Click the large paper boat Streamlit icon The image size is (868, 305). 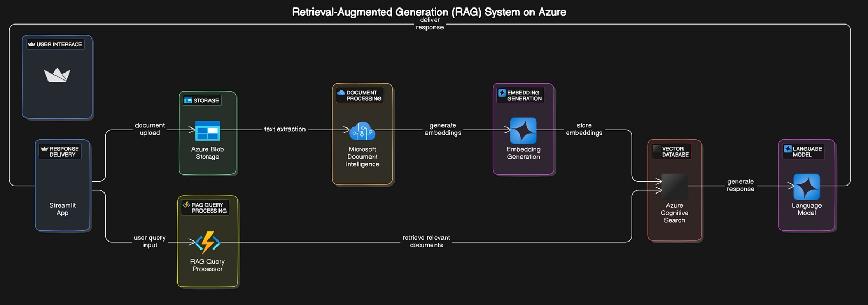coord(57,75)
